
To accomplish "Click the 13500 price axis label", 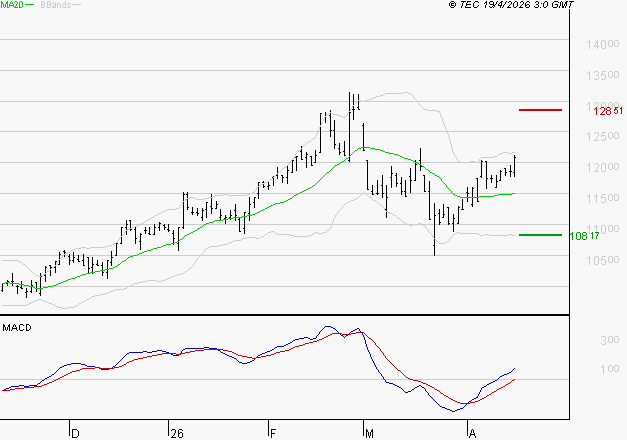I will click(603, 75).
